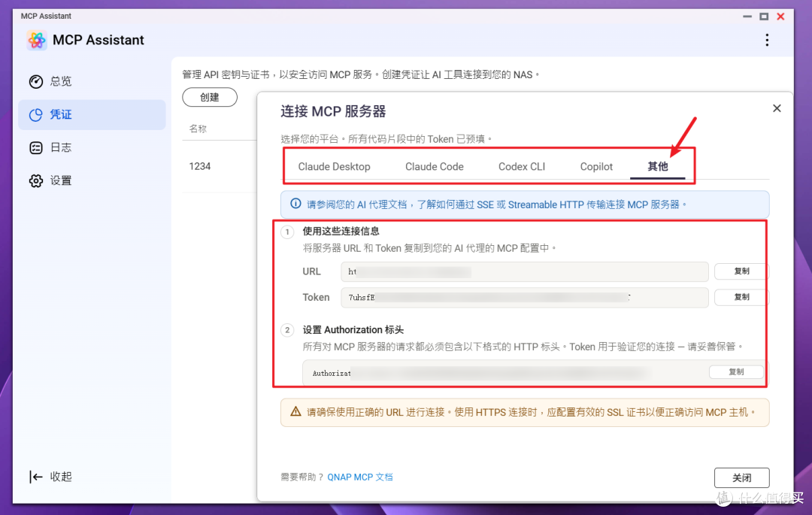The image size is (812, 515).
Task: Click the blue info circle icon
Action: 295,204
